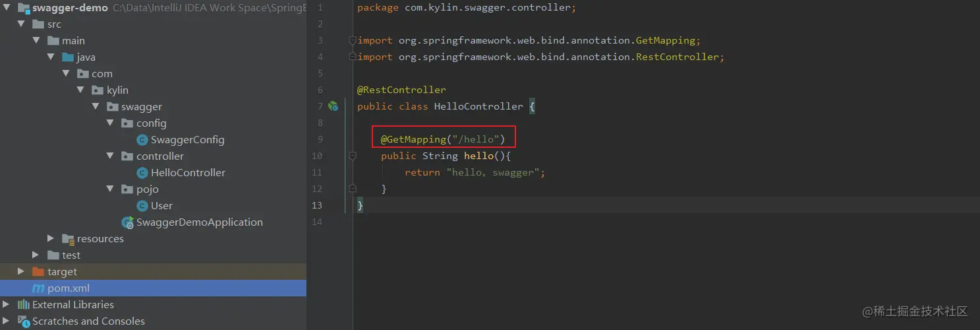Click the method fold end marker on line 12

click(352, 189)
